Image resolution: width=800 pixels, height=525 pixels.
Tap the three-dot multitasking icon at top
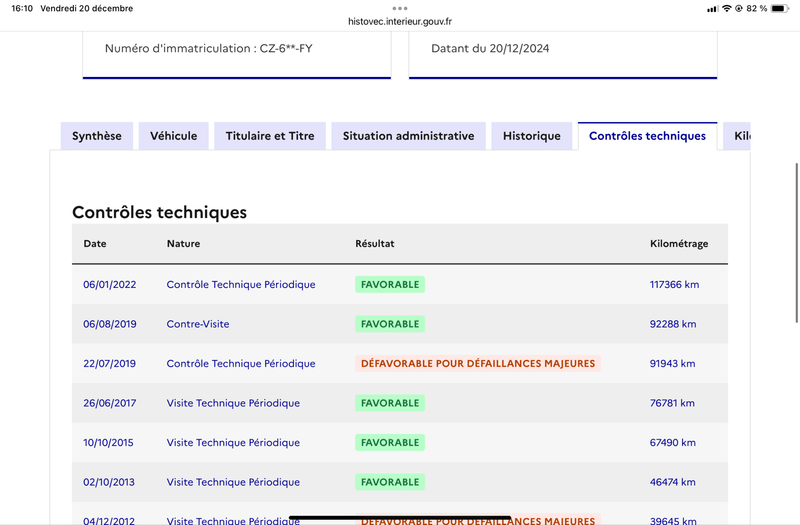(400, 8)
